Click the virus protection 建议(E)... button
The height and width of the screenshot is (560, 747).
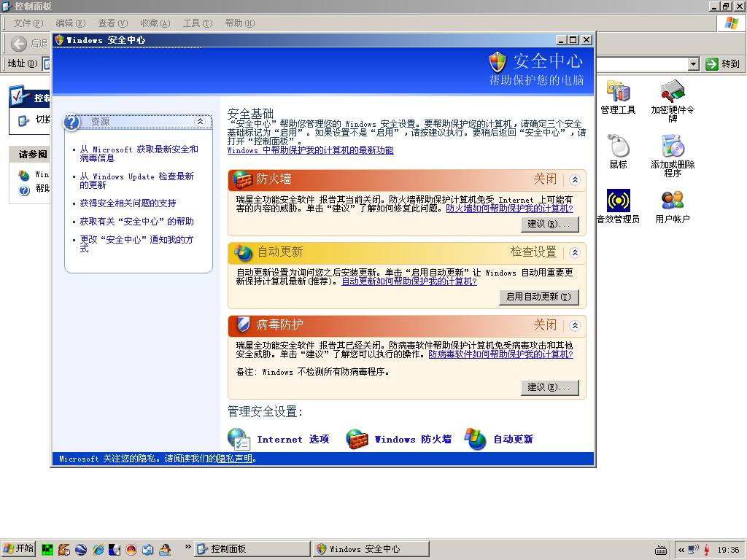tap(550, 387)
